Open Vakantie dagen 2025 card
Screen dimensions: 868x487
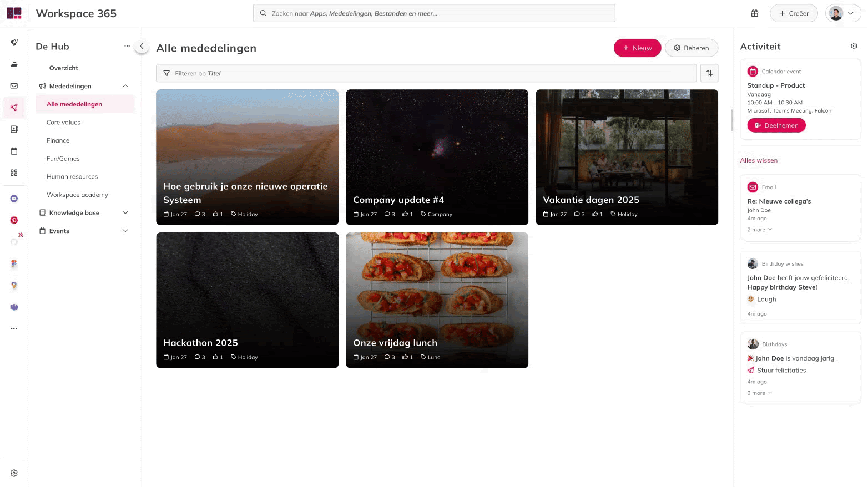pyautogui.click(x=627, y=157)
